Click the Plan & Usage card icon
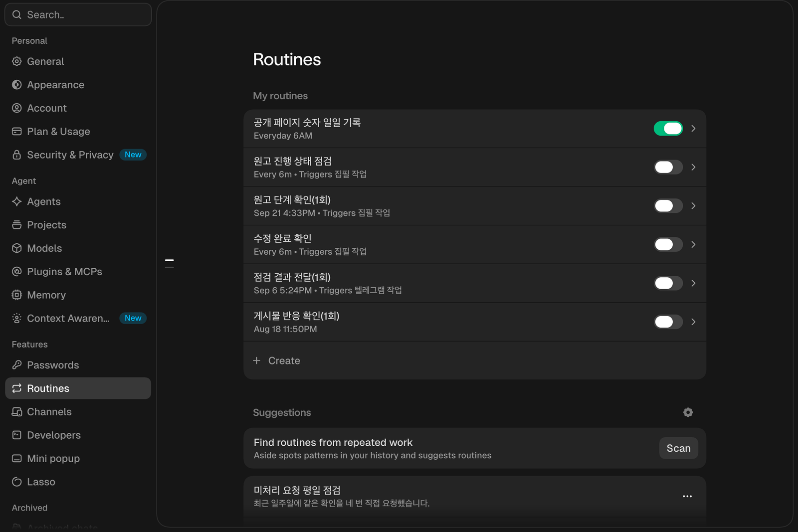The image size is (798, 532). pos(17,132)
